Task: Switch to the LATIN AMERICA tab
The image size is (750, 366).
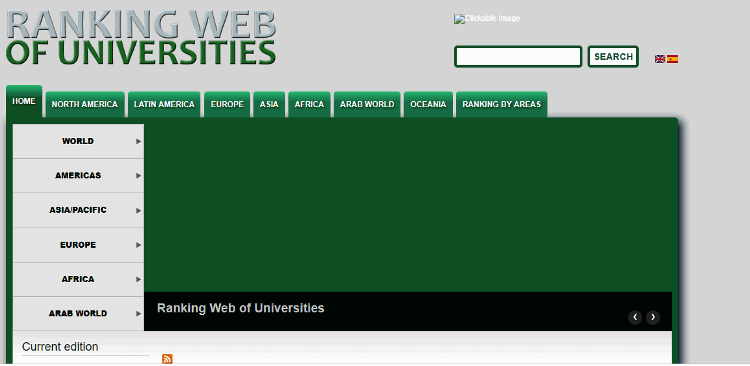Action: click(164, 104)
